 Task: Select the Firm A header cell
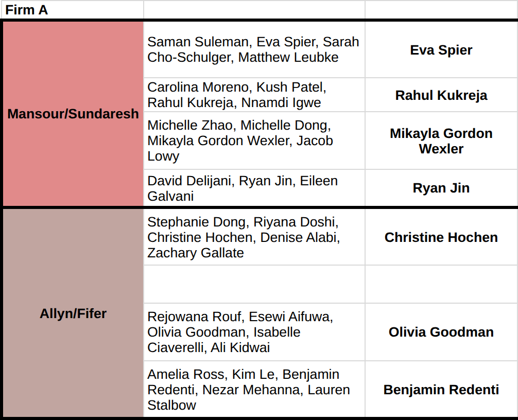[73, 10]
